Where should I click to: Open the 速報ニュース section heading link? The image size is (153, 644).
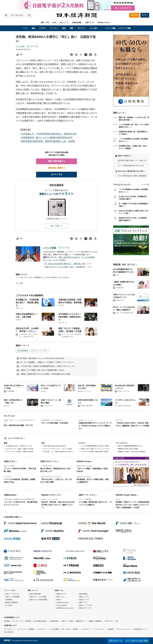tap(119, 113)
